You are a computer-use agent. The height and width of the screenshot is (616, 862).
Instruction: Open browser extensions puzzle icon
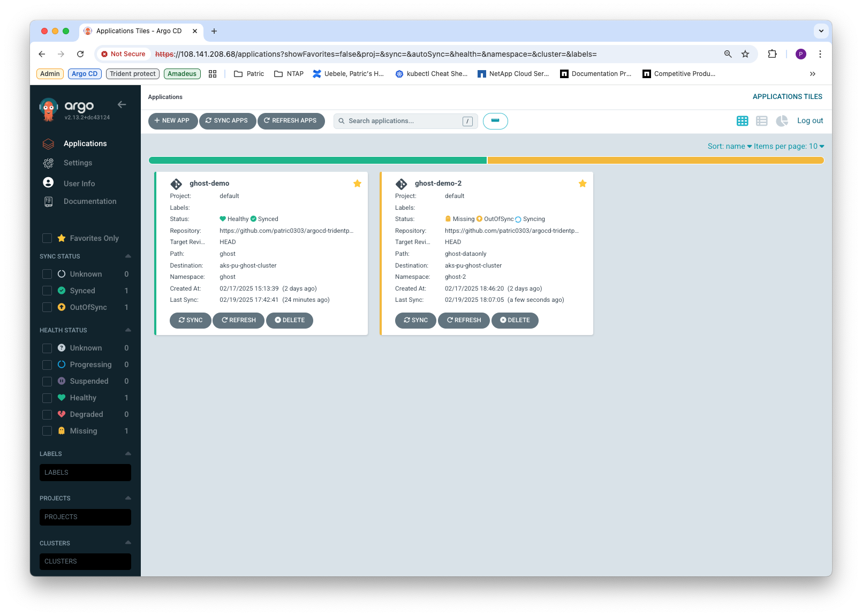[772, 54]
